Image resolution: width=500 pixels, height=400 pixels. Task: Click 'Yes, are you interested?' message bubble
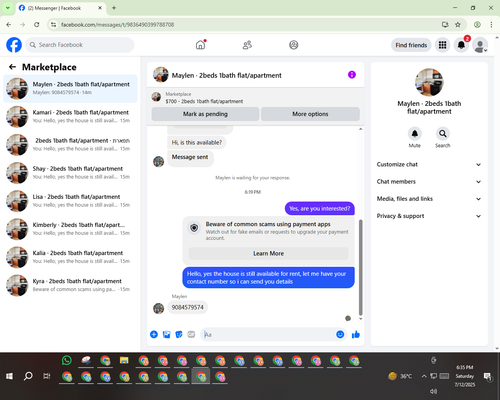click(x=320, y=209)
